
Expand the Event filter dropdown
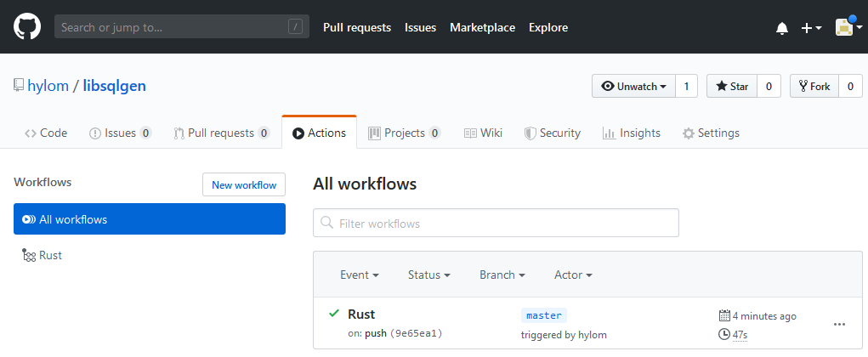pyautogui.click(x=360, y=275)
